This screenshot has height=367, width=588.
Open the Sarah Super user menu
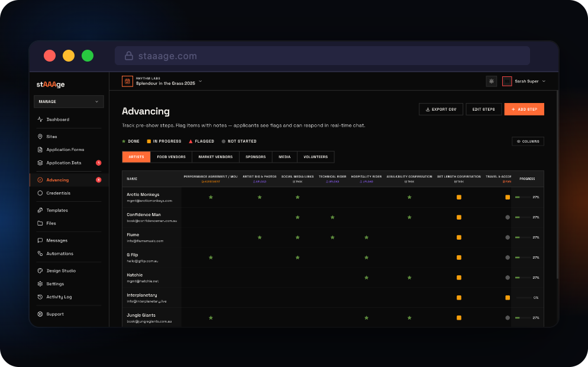[x=524, y=81]
